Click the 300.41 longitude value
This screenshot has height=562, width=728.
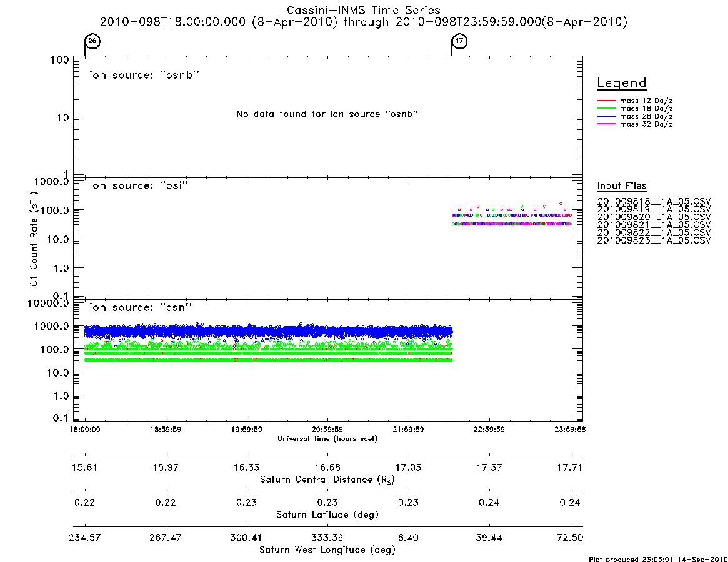(247, 538)
